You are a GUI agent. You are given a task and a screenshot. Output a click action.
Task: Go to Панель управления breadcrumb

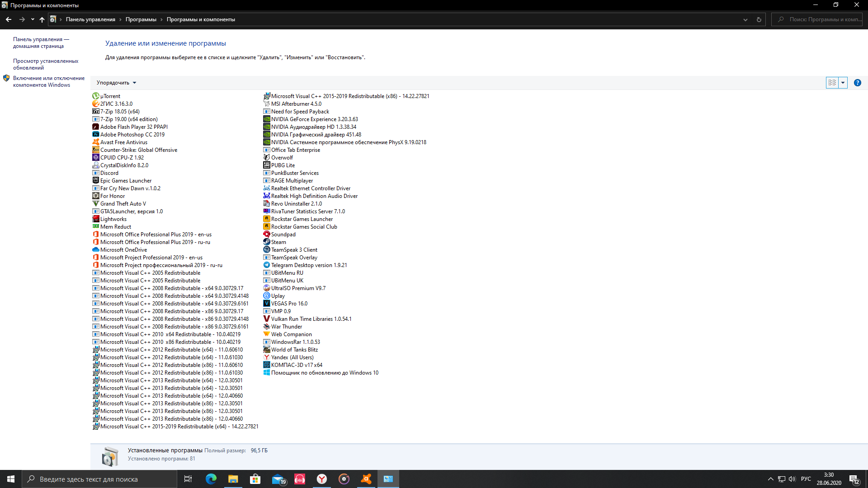click(x=90, y=19)
